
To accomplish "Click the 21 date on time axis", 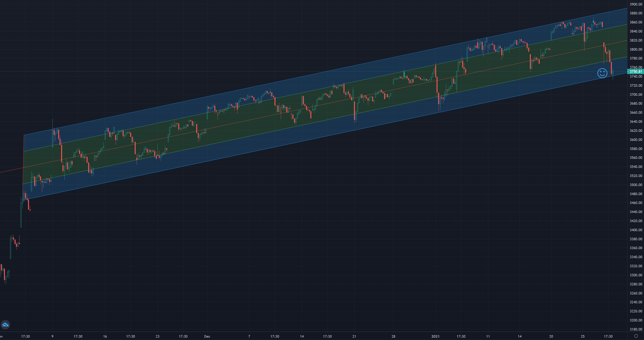I will (x=354, y=336).
